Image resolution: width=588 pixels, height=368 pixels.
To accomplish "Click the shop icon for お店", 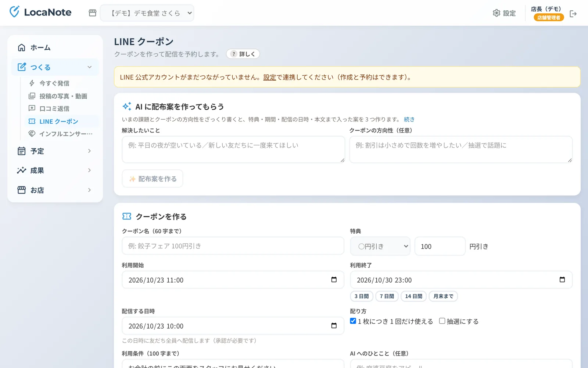I will (22, 190).
